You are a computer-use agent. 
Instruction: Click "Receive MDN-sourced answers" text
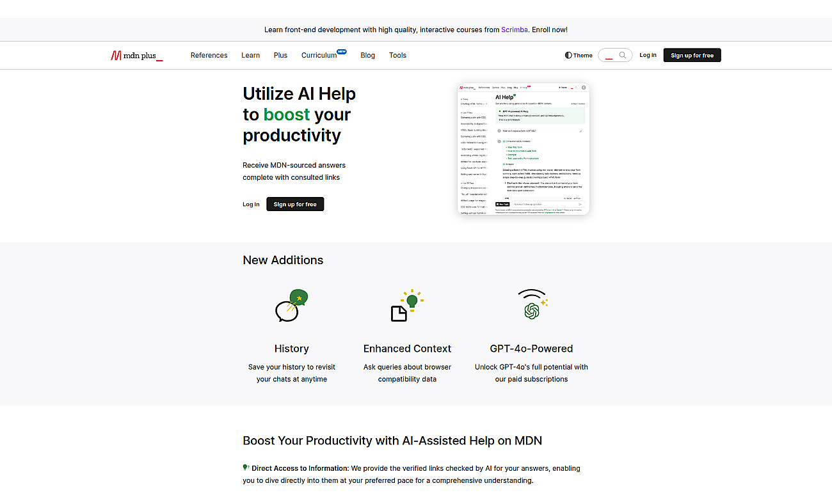coord(294,165)
